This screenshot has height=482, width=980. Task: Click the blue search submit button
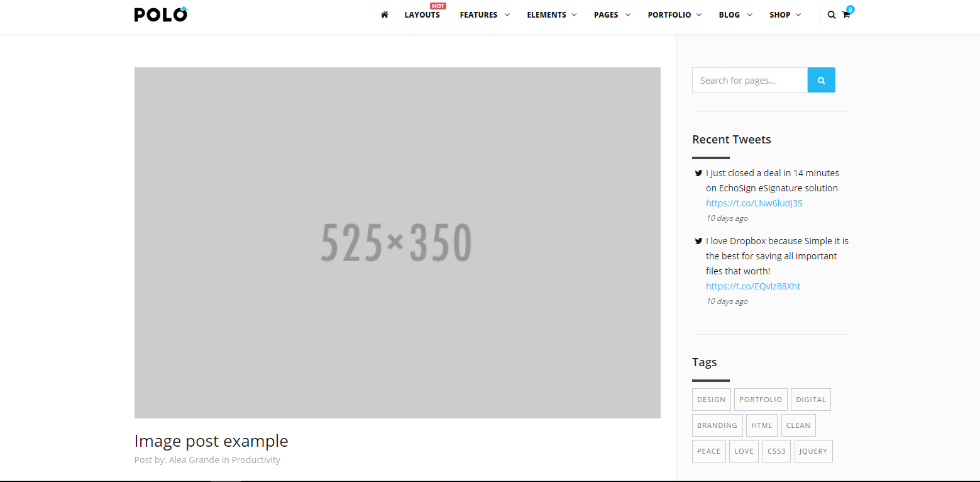(x=821, y=80)
